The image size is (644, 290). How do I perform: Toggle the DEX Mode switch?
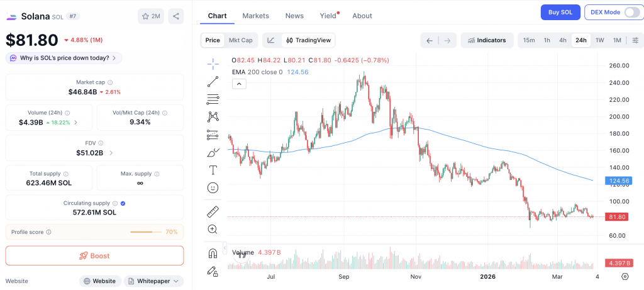(x=631, y=12)
